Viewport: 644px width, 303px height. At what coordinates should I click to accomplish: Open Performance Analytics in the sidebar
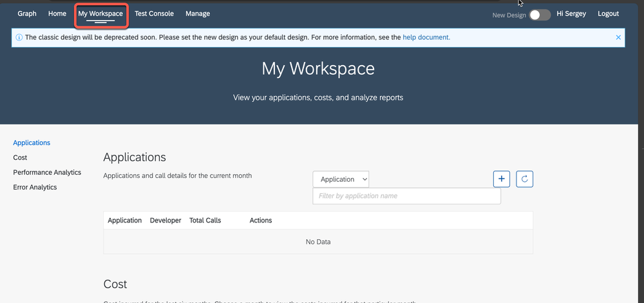click(47, 172)
